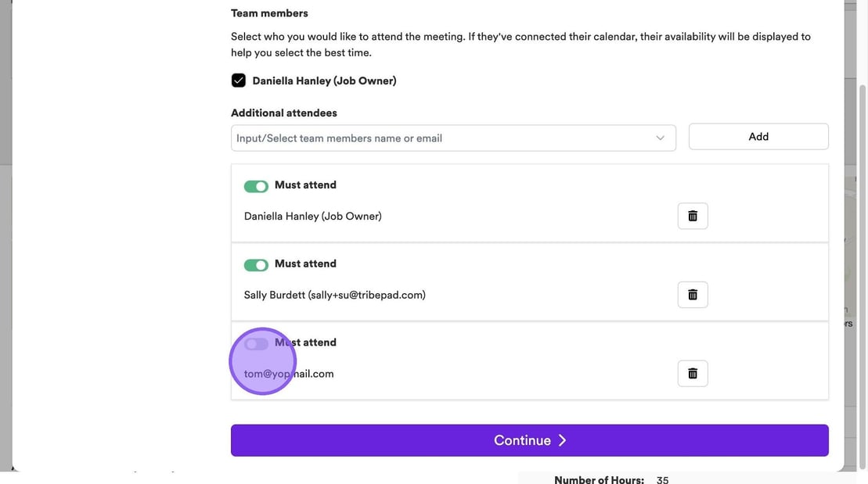Turn off Must attend for Daniella Hanley
This screenshot has width=868, height=484.
click(256, 186)
